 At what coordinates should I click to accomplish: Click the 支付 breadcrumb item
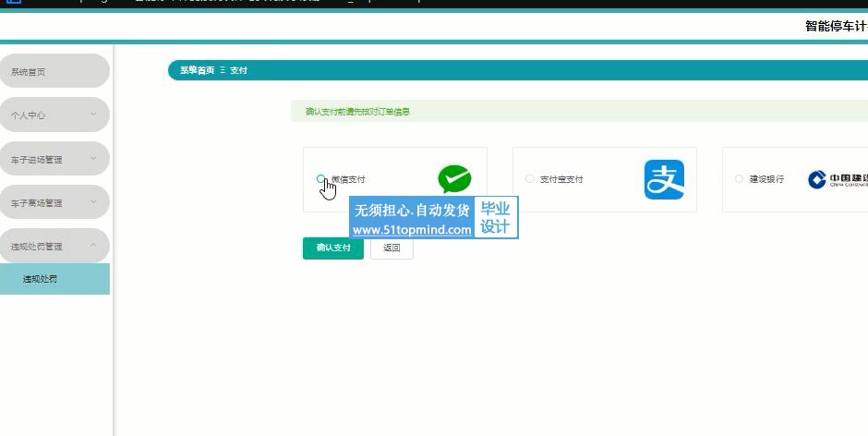pyautogui.click(x=238, y=70)
